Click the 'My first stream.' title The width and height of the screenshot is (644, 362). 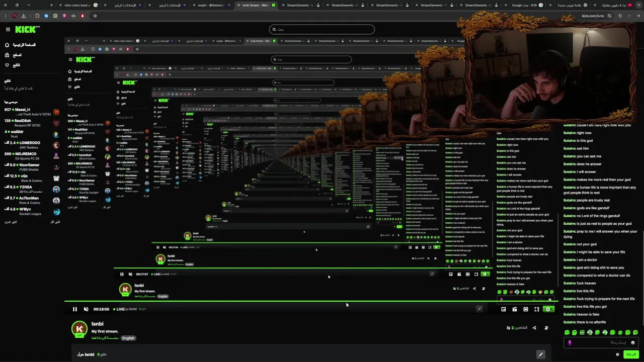tap(105, 331)
